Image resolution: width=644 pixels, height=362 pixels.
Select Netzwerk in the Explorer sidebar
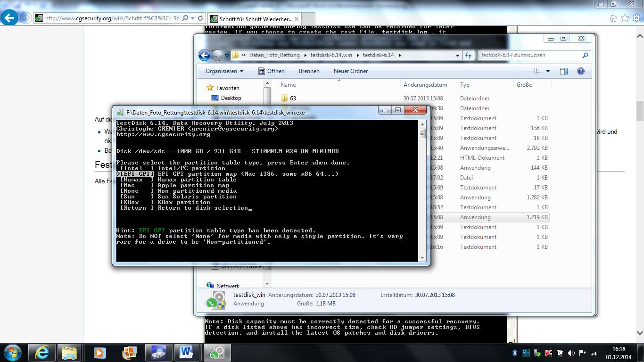pos(228,286)
